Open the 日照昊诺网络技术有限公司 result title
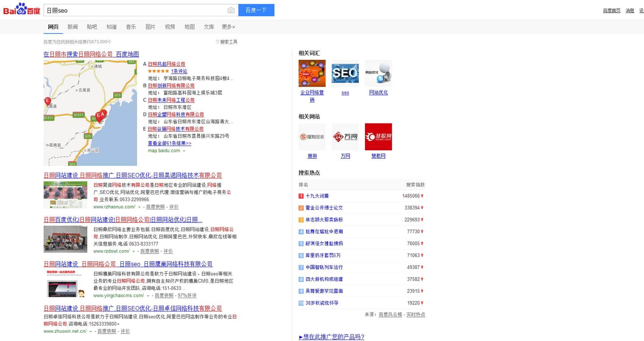644x341 pixels. pos(133,175)
